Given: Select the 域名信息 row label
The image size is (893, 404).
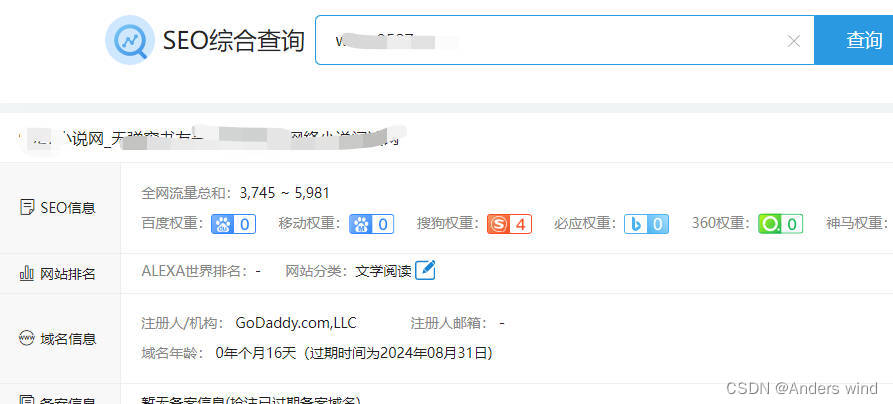Looking at the screenshot, I should (58, 339).
